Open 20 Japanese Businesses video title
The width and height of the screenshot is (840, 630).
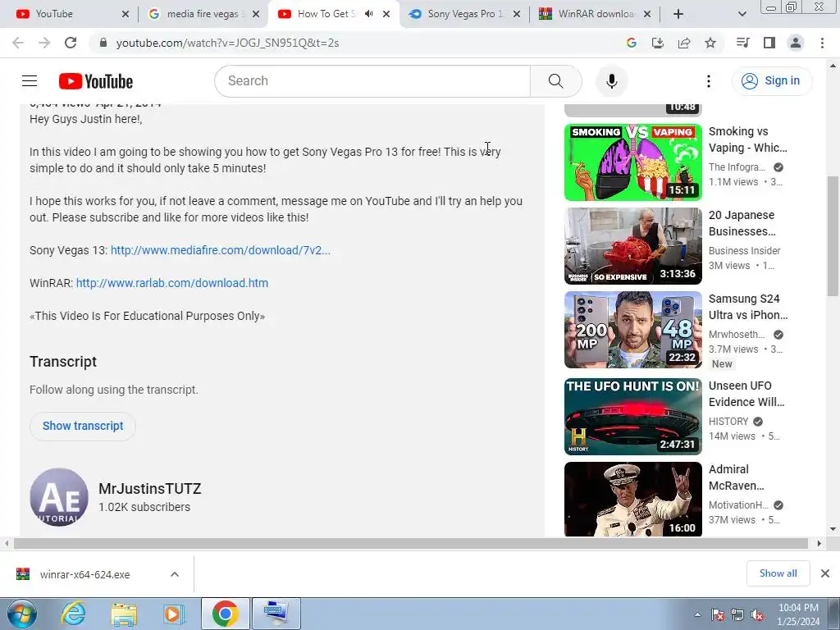[x=742, y=223]
